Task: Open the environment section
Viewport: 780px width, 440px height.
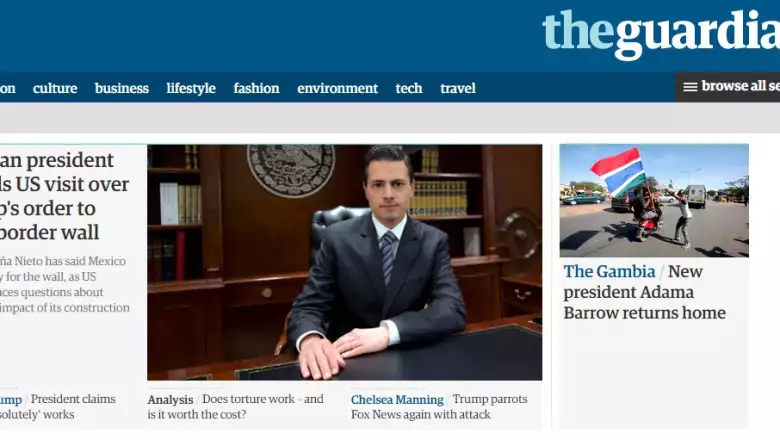Action: (337, 88)
